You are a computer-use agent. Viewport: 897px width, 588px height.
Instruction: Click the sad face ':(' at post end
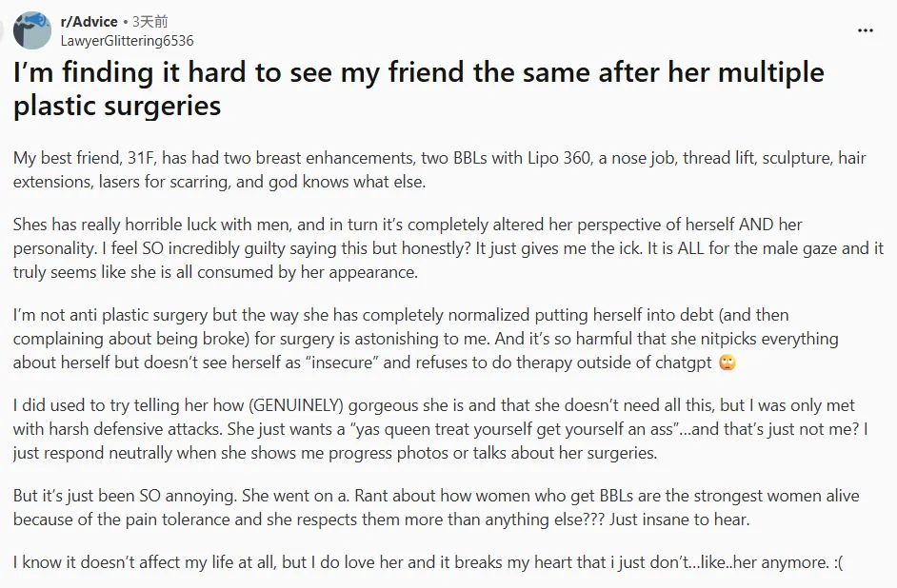tap(838, 562)
